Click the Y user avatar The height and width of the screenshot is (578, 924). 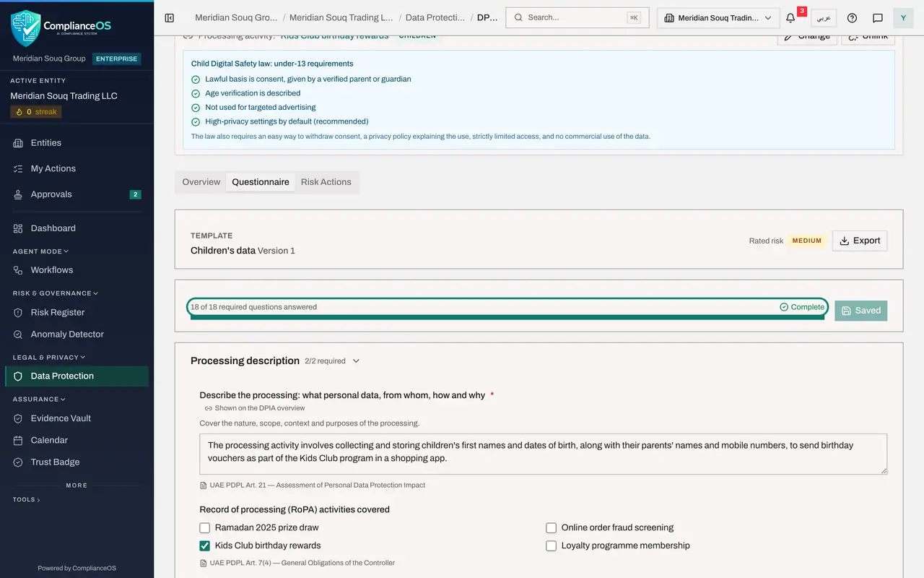903,17
